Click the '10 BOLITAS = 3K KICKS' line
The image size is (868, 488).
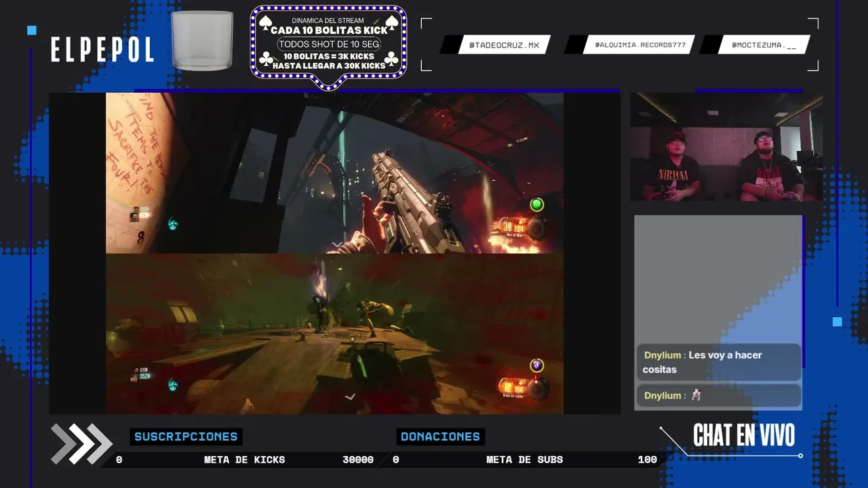pyautogui.click(x=329, y=56)
